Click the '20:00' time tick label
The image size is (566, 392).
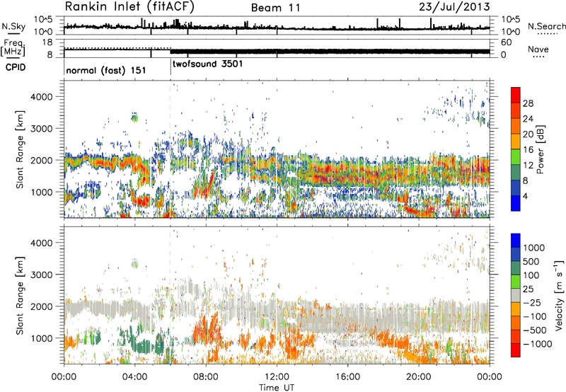click(419, 377)
